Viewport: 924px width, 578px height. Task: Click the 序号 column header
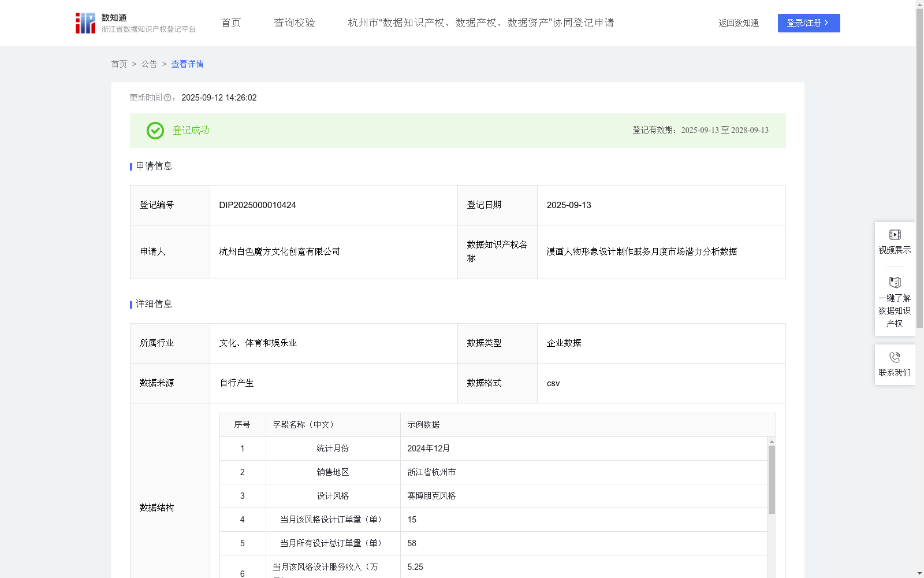(x=242, y=425)
